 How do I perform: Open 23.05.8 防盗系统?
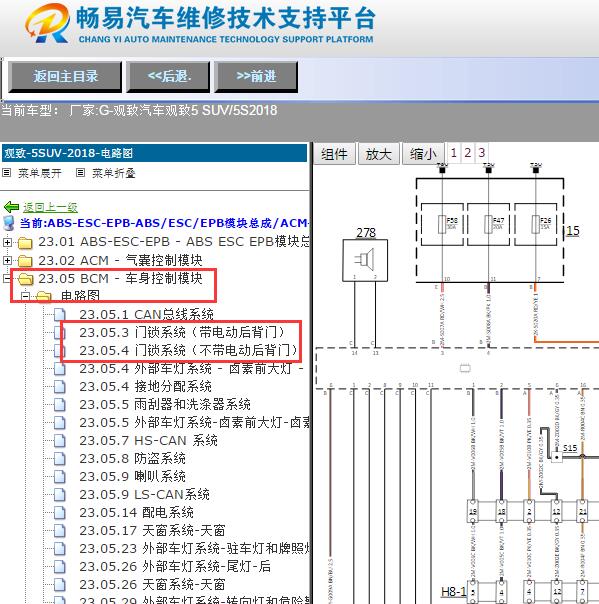point(132,458)
